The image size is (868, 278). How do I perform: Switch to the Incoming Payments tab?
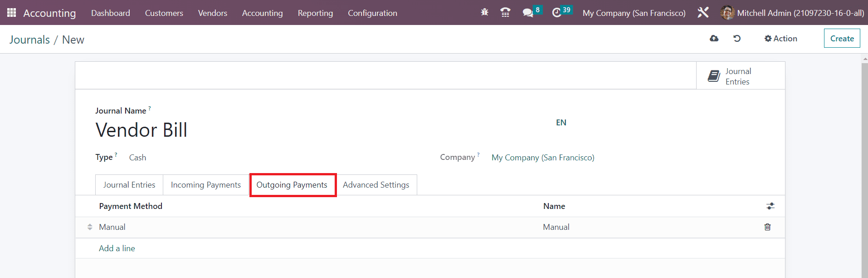[205, 185]
